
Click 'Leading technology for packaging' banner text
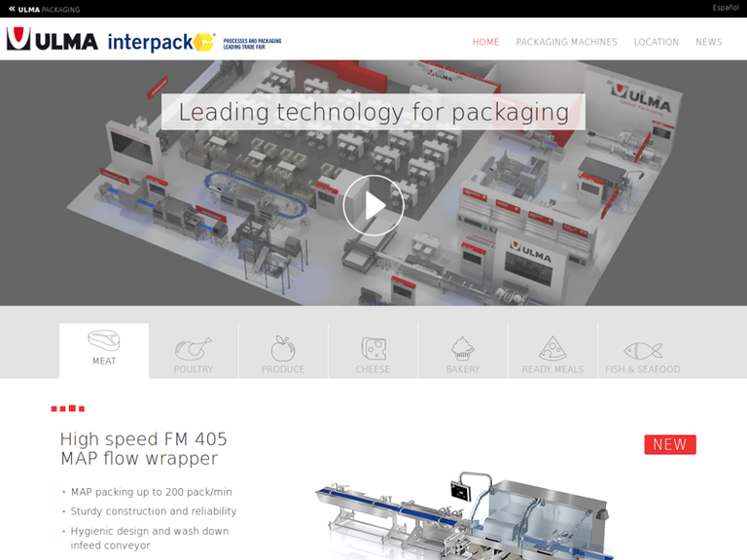point(373,113)
